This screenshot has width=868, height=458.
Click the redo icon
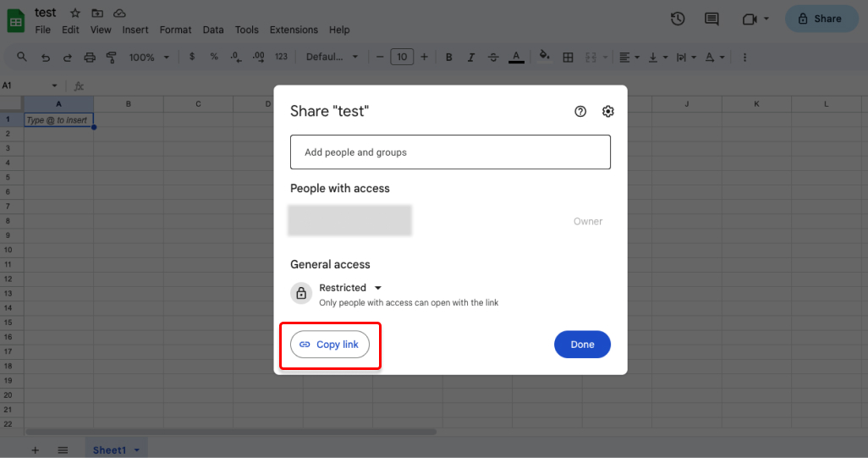tap(68, 57)
